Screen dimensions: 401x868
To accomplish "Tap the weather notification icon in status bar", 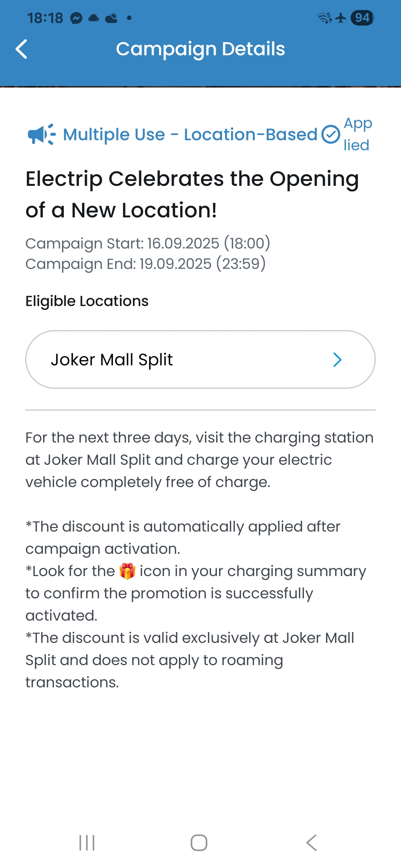I will [111, 18].
